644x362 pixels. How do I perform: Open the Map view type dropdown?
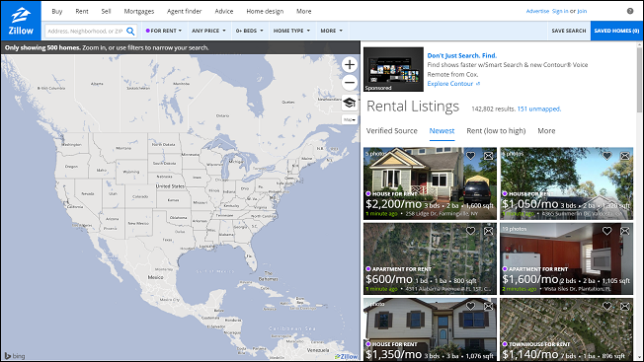point(350,119)
